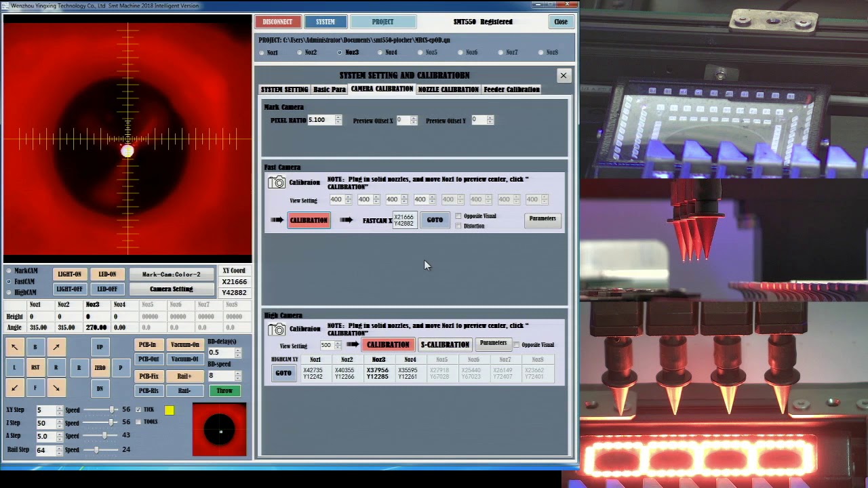Raise the nozzle with UP
Image resolution: width=868 pixels, height=488 pixels.
100,347
